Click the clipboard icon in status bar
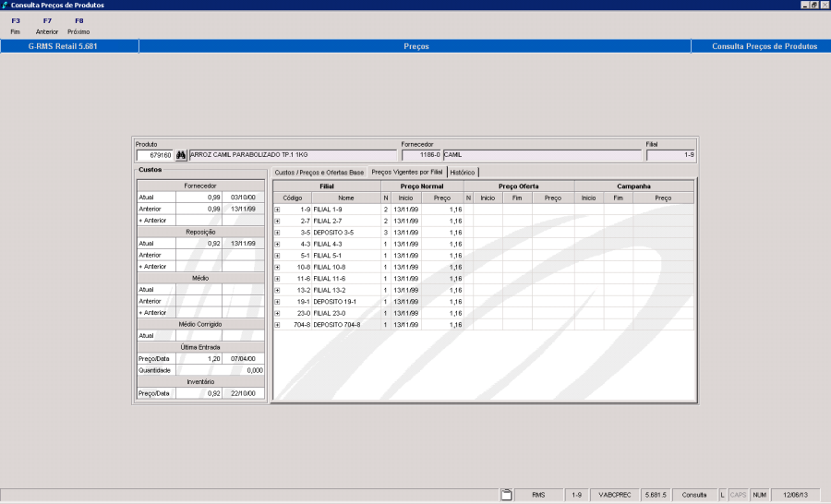Image resolution: width=831 pixels, height=504 pixels. coord(506,495)
